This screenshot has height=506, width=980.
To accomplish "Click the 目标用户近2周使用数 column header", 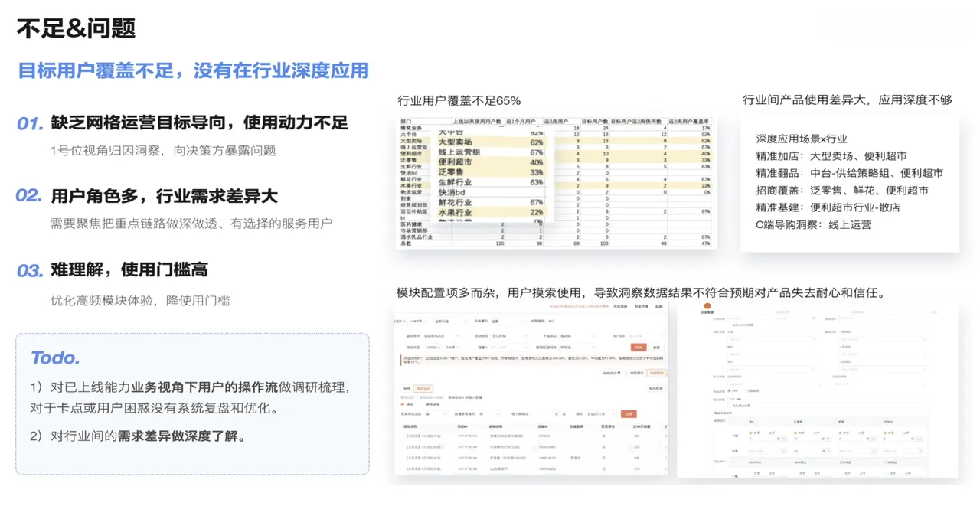I will pyautogui.click(x=638, y=121).
